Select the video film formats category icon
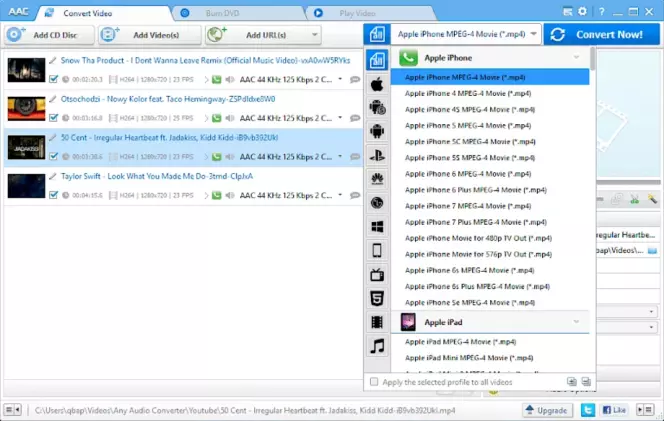This screenshot has width=664, height=421. (377, 322)
